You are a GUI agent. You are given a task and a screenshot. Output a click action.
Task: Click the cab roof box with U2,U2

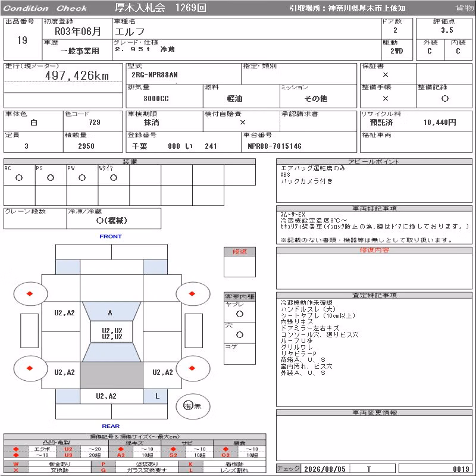[112, 332]
